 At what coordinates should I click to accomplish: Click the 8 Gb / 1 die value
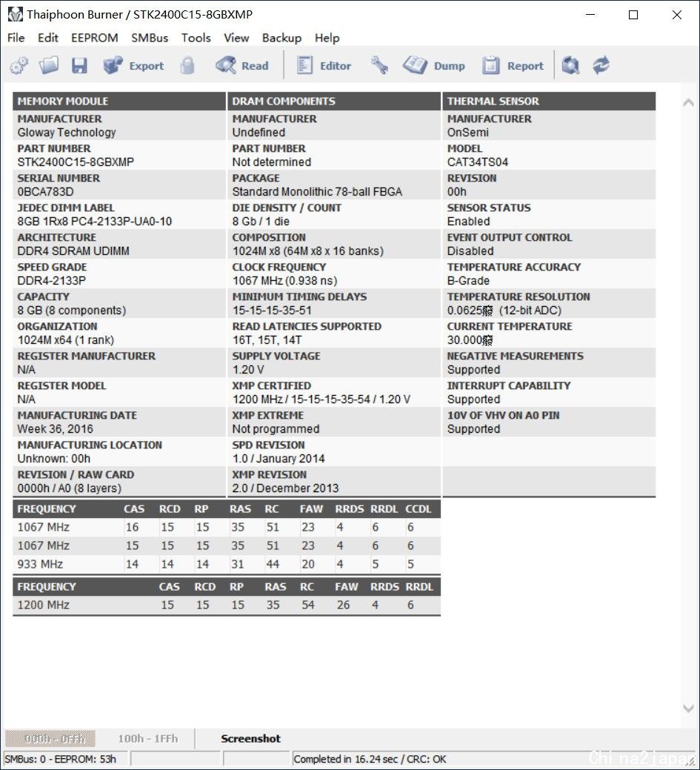(261, 222)
